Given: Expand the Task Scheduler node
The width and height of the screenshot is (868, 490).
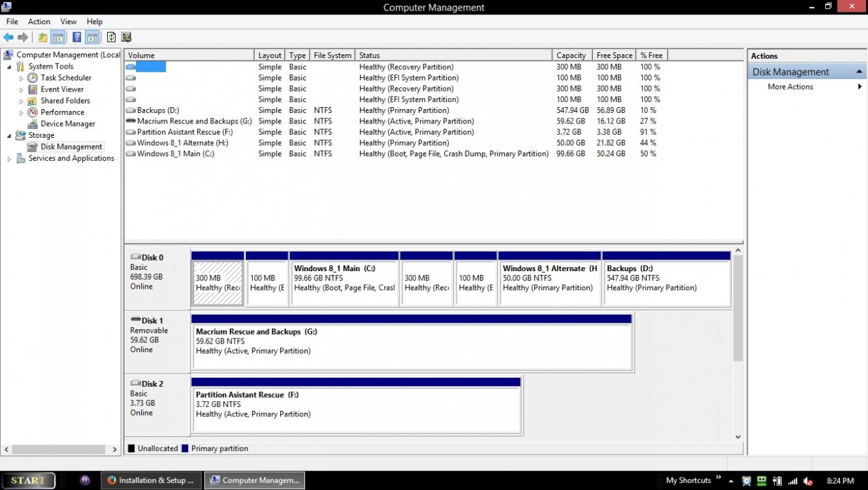Looking at the screenshot, I should 21,78.
